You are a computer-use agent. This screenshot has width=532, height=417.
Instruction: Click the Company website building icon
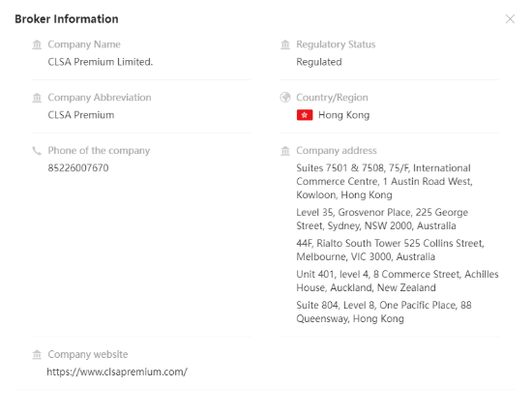(37, 354)
